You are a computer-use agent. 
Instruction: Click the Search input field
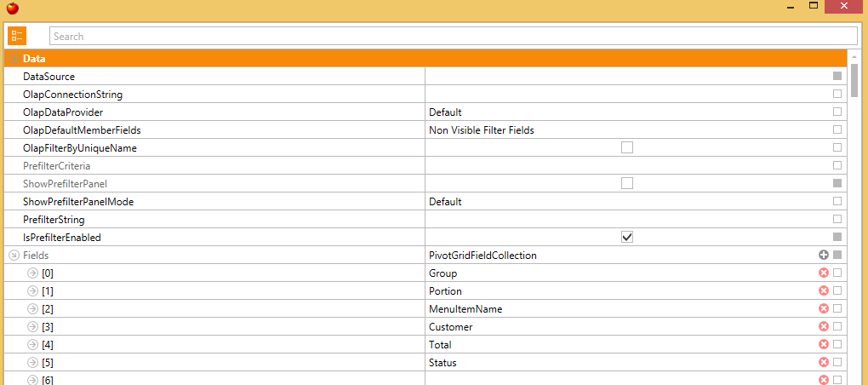tap(454, 36)
